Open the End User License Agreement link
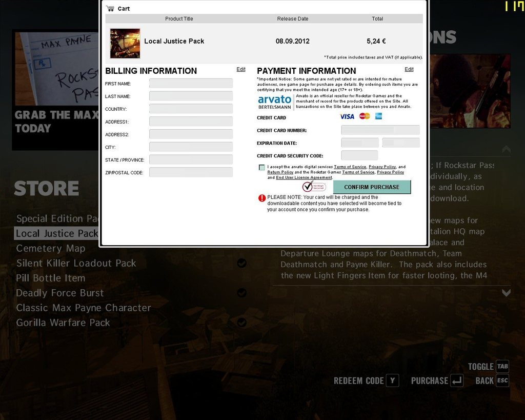The image size is (525, 420). (304, 177)
